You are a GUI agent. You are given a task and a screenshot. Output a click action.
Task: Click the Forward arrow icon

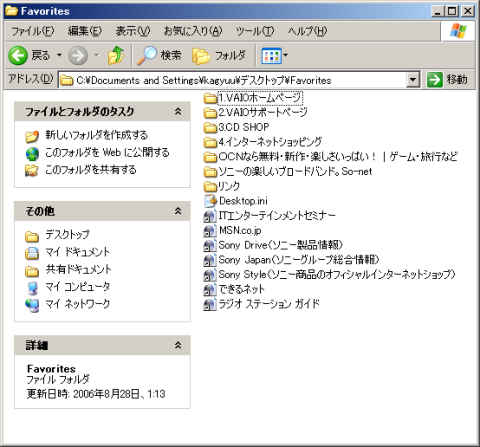[x=78, y=55]
